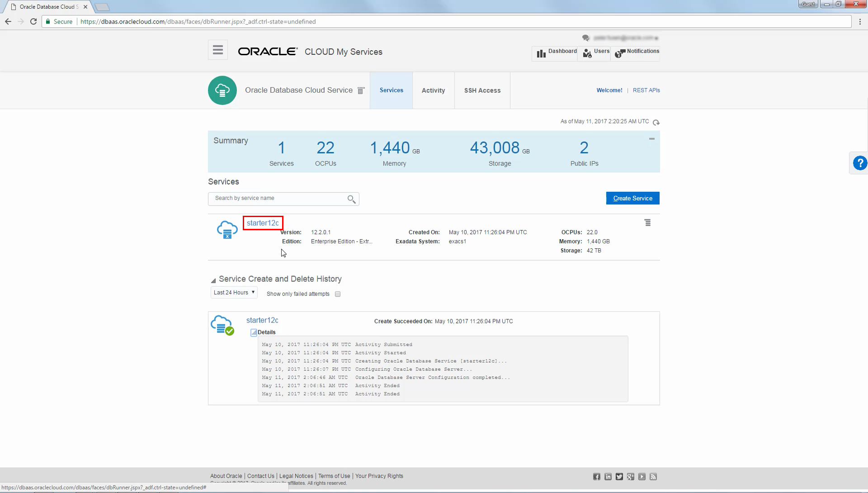The height and width of the screenshot is (493, 868).
Task: Click the blurred username account menu
Action: point(626,38)
